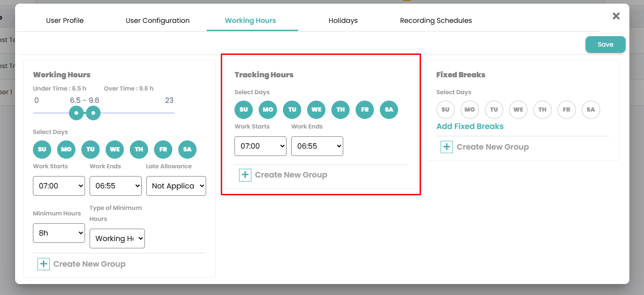This screenshot has width=644, height=295.
Task: Select SU in Fixed Breaks days
Action: click(x=446, y=110)
